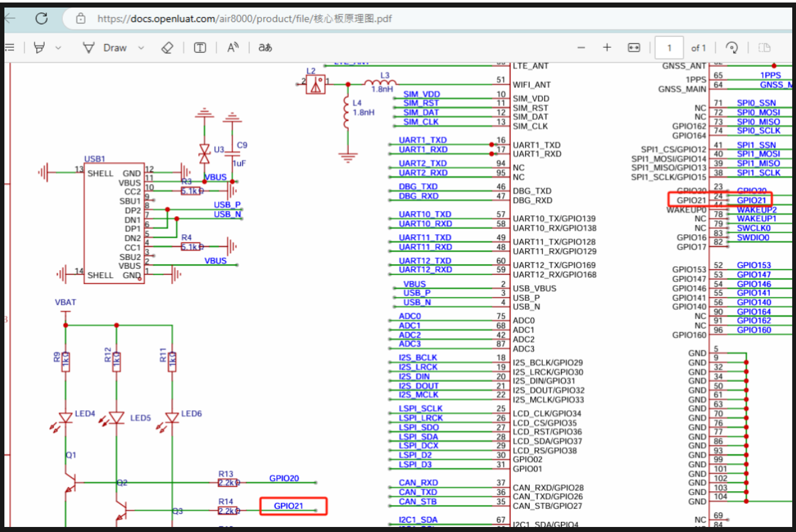
Task: Zoom out with the minus button
Action: click(x=581, y=48)
